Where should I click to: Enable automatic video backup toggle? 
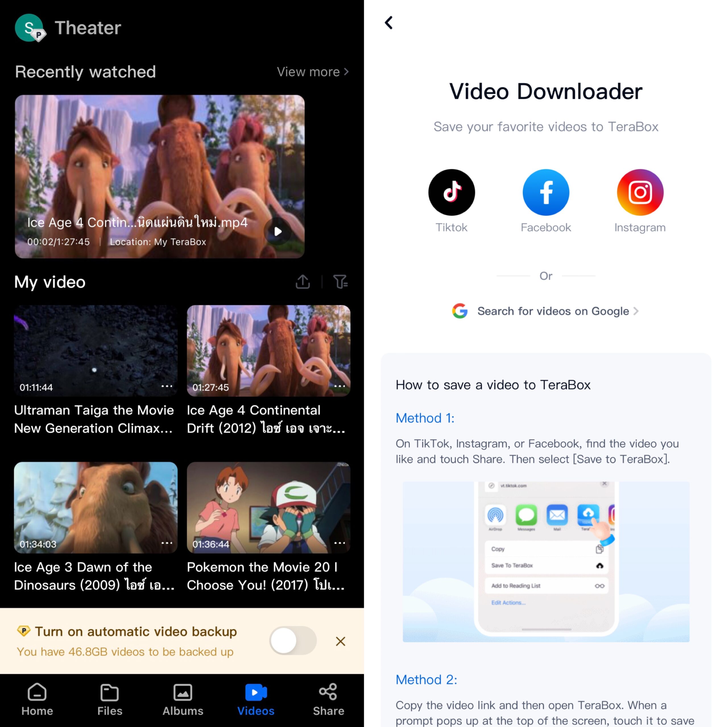coord(294,641)
